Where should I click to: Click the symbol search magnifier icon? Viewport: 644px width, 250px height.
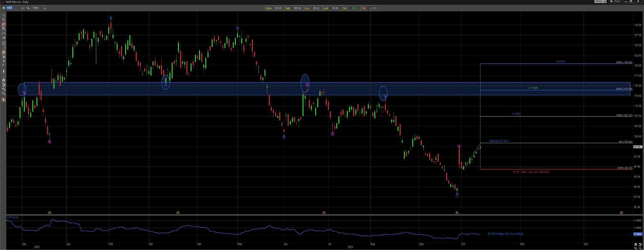(x=28, y=8)
